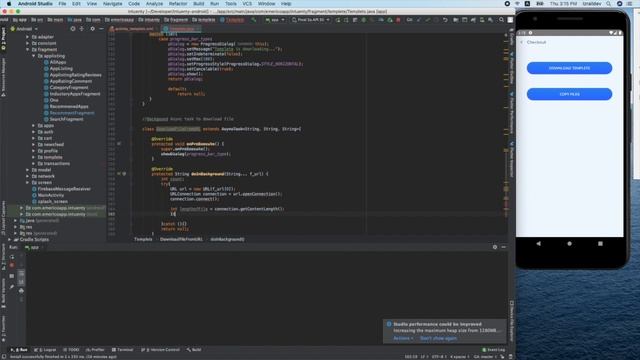
Task: Tap the back arrow beside Checkout in emulator
Action: click(521, 42)
